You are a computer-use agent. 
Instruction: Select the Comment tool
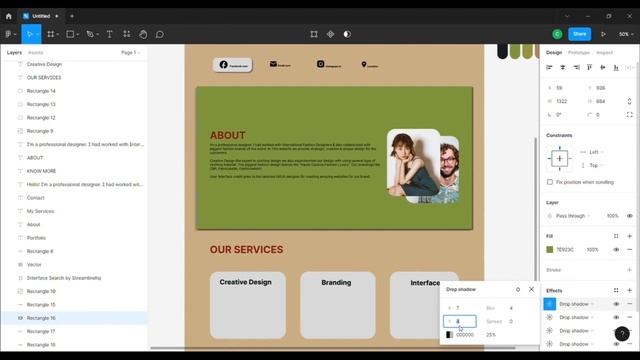[160, 34]
